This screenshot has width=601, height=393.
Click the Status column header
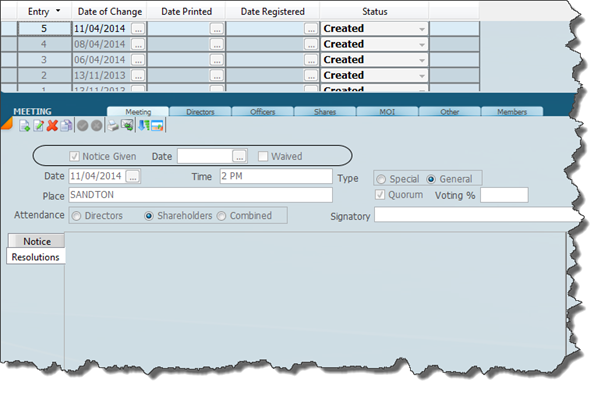pyautogui.click(x=374, y=12)
